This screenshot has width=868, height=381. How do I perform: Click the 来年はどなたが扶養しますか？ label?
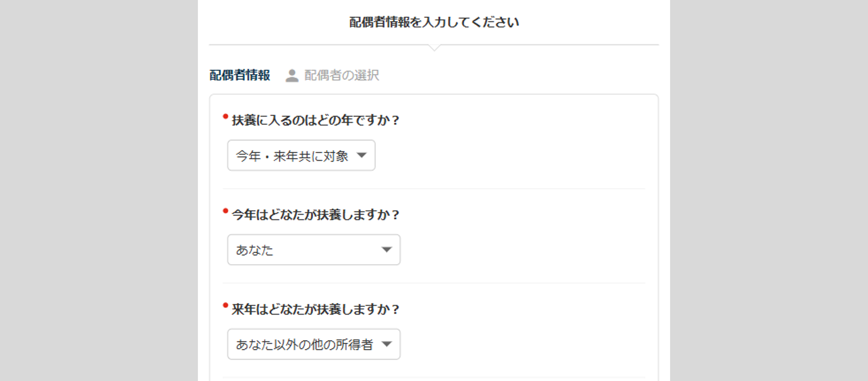click(315, 309)
